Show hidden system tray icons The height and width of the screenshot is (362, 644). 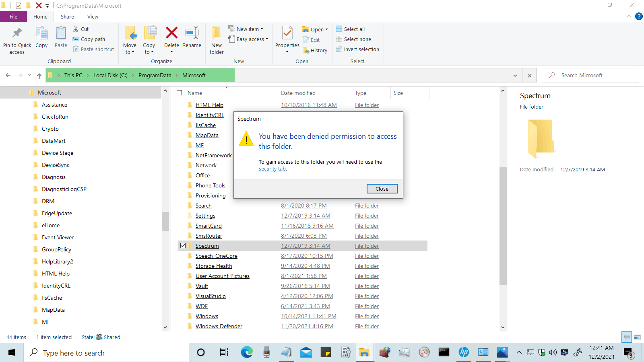519,353
